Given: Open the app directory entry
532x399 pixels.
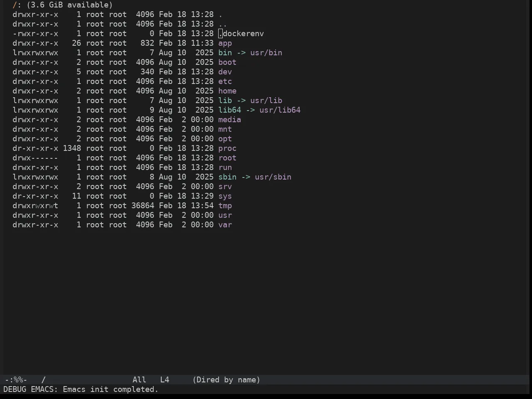Looking at the screenshot, I should (225, 43).
